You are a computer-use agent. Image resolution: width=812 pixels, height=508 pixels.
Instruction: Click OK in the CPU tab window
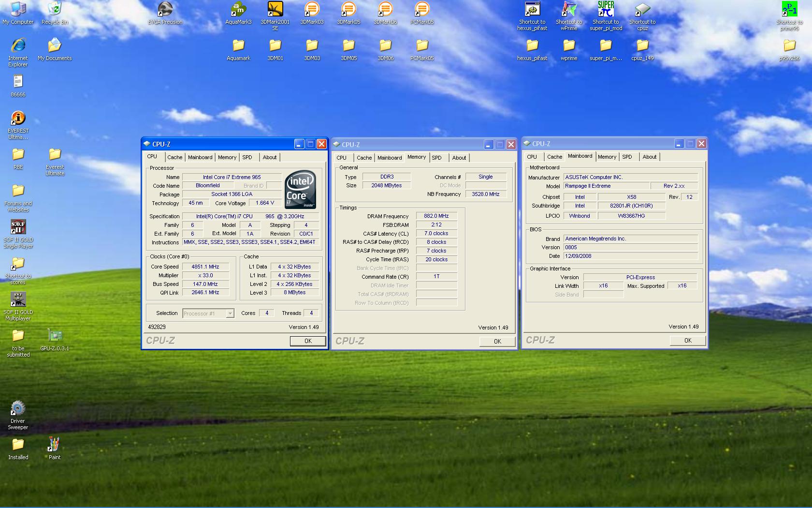pyautogui.click(x=308, y=341)
